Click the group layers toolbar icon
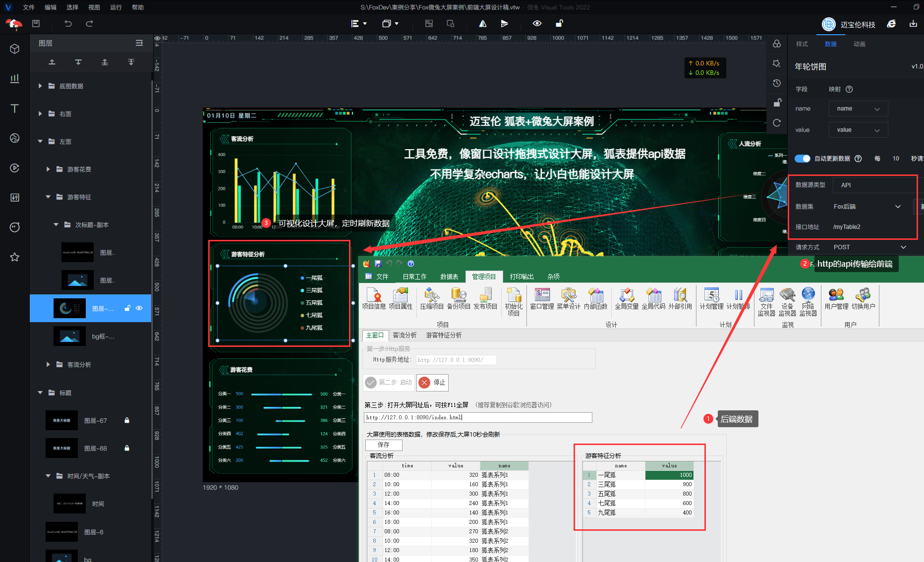Screen dimensions: 924x562 coord(429,23)
